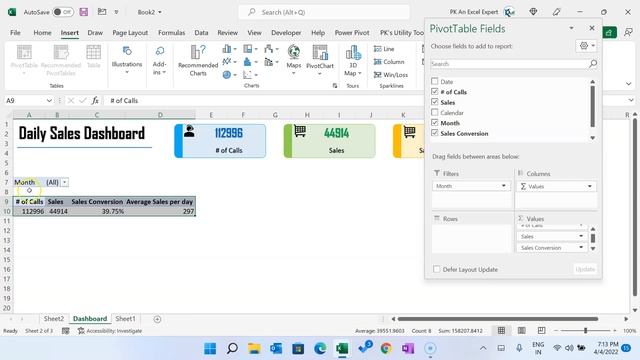Image resolution: width=640 pixels, height=360 pixels.
Task: Open Σ Values dropdown in Columns area
Action: point(590,186)
